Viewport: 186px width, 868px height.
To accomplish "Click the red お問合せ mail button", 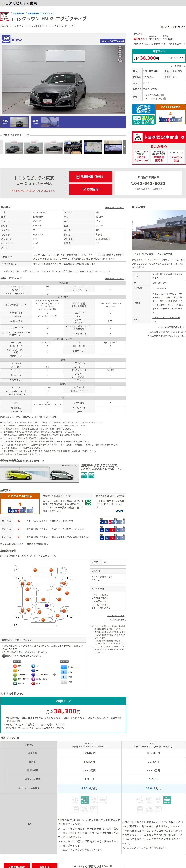I will click(91, 189).
